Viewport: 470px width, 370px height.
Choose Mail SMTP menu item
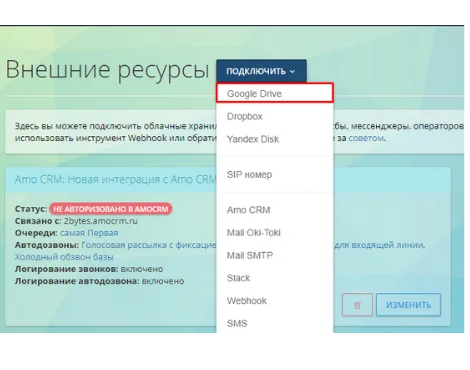point(275,255)
